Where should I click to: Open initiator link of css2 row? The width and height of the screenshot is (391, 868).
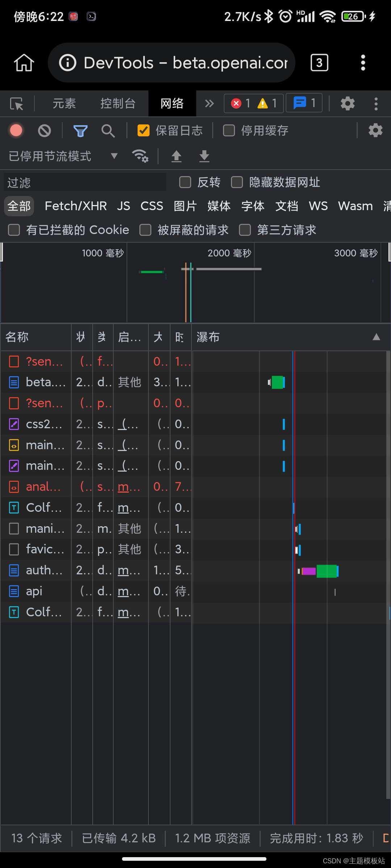(129, 424)
